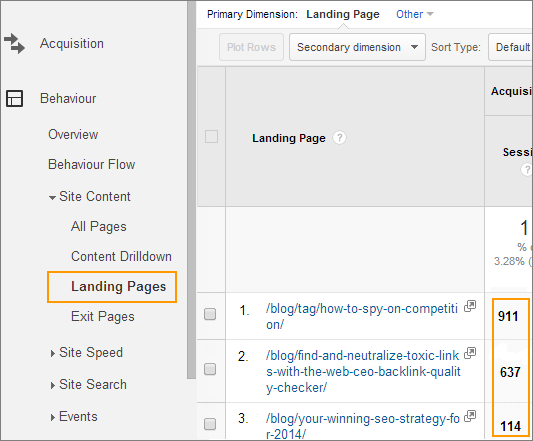Viewport: 533px width, 441px height.
Task: Click the Sessions column header
Action: pyautogui.click(x=517, y=152)
